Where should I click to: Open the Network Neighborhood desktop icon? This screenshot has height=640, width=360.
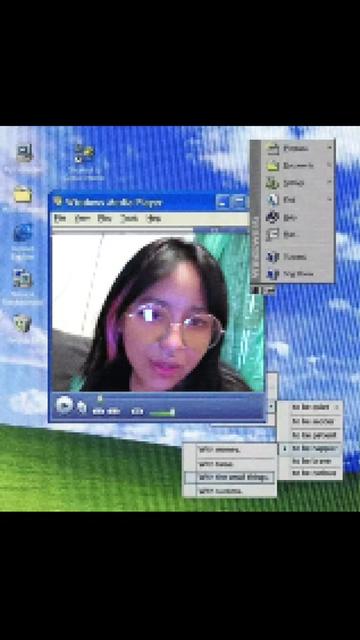click(x=22, y=279)
